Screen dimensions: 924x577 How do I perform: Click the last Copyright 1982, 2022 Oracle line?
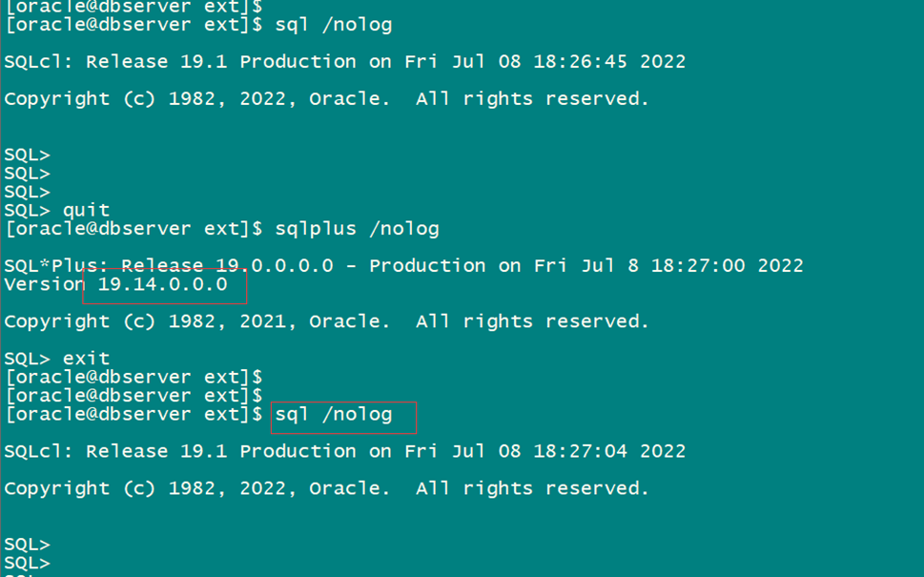point(326,488)
